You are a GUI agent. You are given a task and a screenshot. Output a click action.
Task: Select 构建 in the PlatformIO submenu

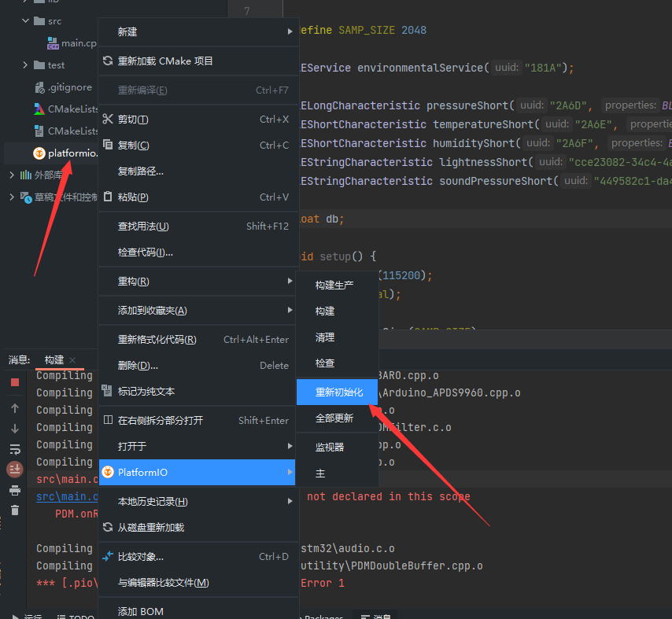(x=338, y=311)
